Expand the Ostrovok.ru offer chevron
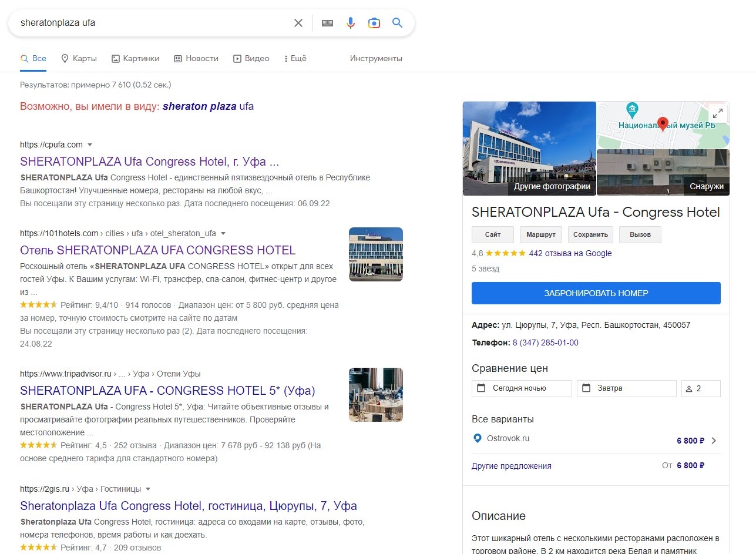Screen dimensions: 756x554 714,441
